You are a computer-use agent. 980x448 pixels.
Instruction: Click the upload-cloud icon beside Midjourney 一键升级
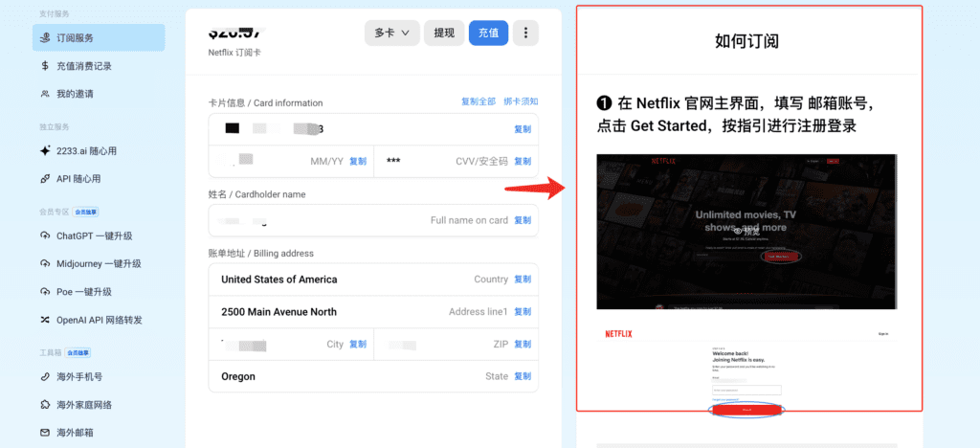45,263
